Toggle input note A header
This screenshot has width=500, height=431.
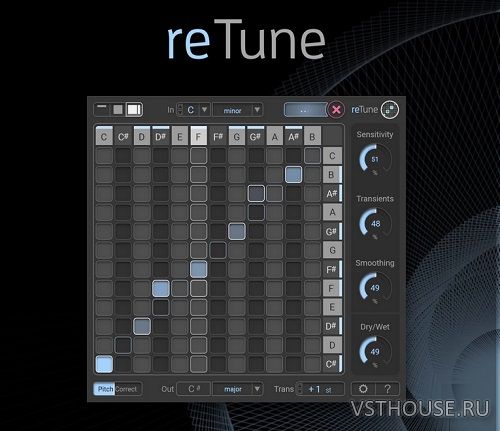[x=275, y=136]
